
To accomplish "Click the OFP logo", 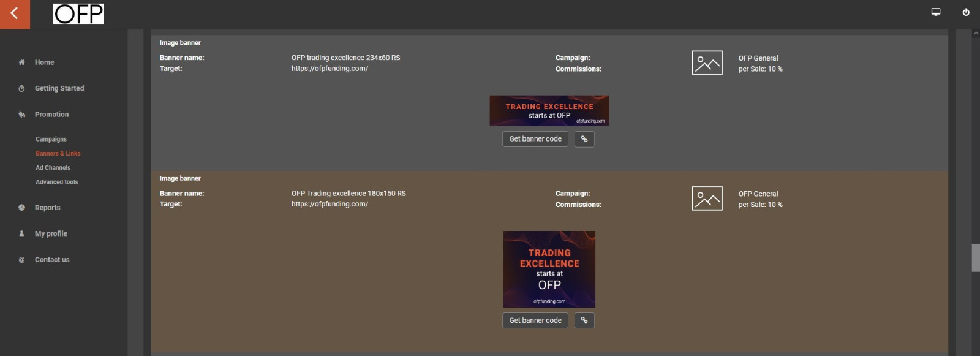I will coord(78,14).
